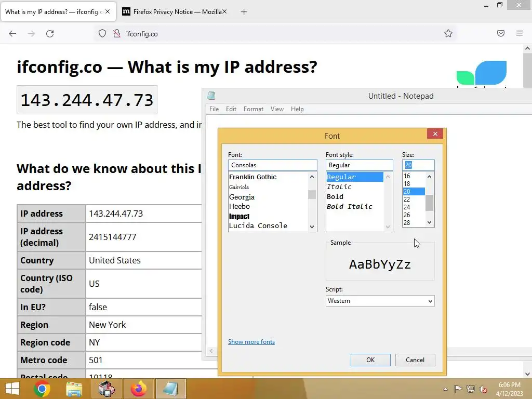Close the Font dialog
This screenshot has width=532, height=399.
pos(435,134)
